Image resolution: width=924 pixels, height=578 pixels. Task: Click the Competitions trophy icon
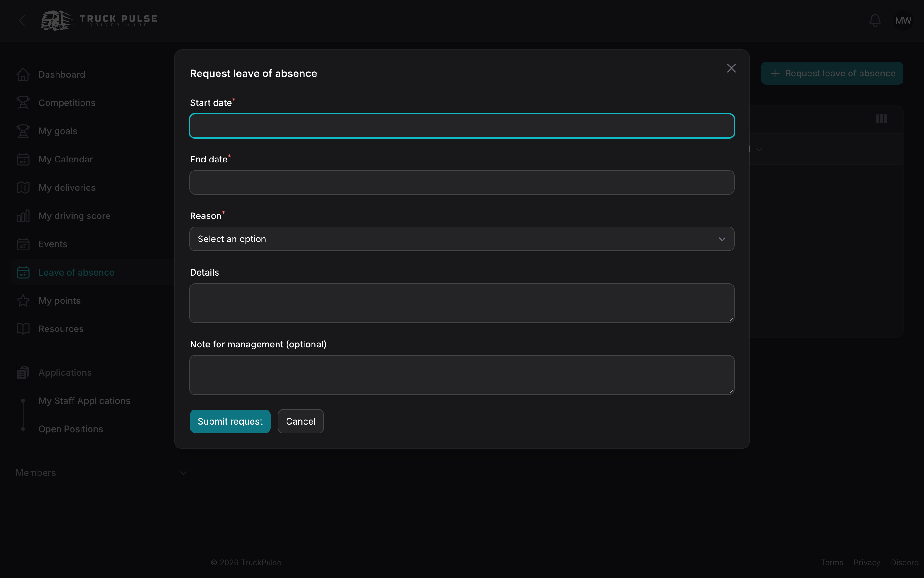(x=23, y=103)
